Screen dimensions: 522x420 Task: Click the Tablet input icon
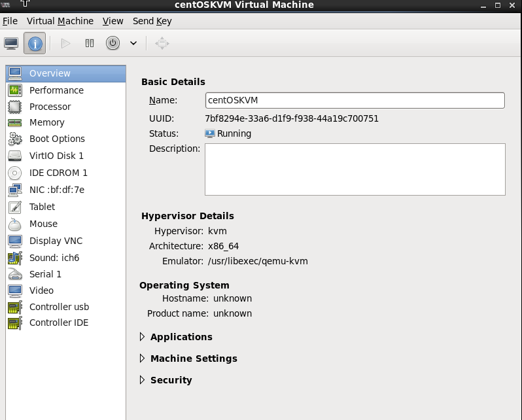(x=15, y=207)
